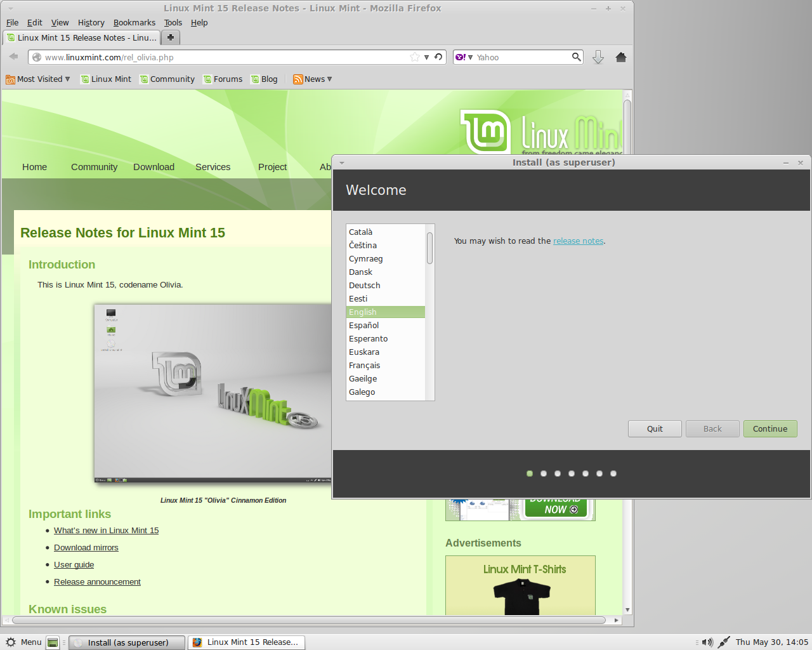This screenshot has width=812, height=650.
Task: Open the Firefox Edit menu
Action: coord(34,23)
